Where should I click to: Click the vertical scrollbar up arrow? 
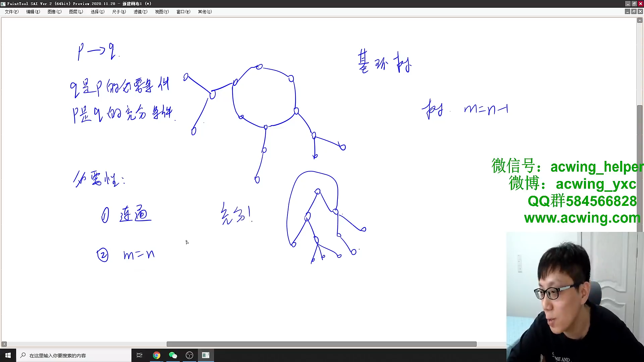click(x=640, y=20)
